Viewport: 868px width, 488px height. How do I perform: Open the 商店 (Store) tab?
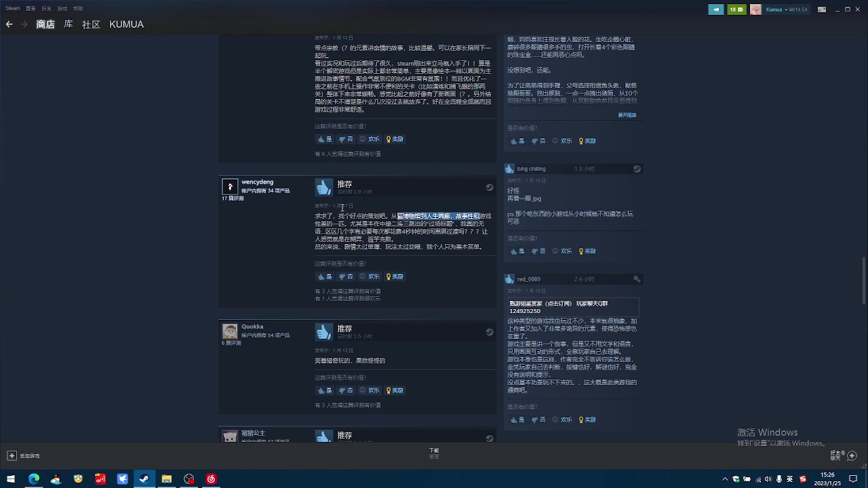point(45,24)
